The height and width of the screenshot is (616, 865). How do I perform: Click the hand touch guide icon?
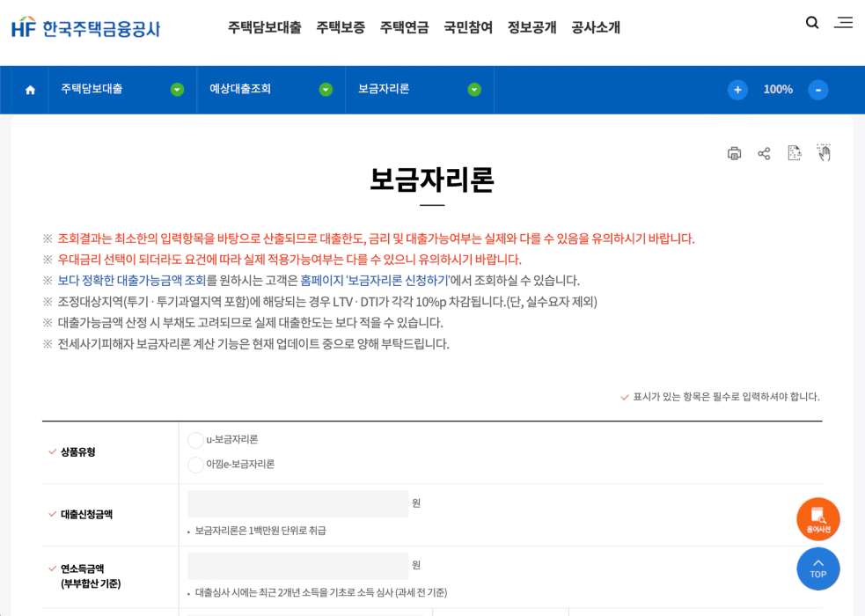click(x=825, y=153)
